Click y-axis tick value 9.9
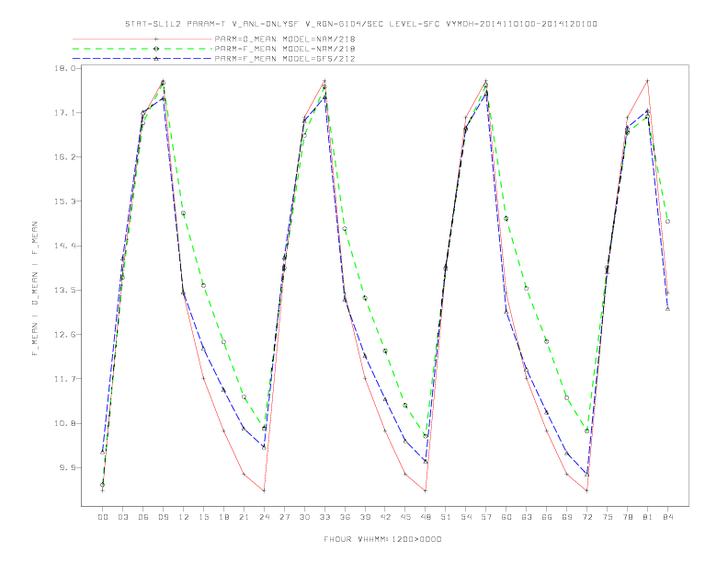 pos(67,467)
